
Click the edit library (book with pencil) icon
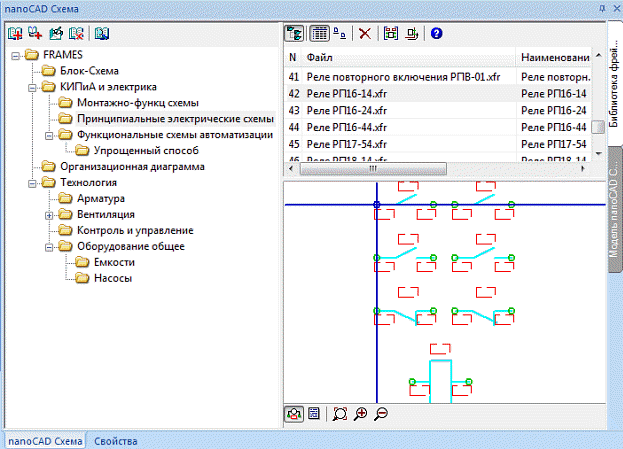point(56,33)
